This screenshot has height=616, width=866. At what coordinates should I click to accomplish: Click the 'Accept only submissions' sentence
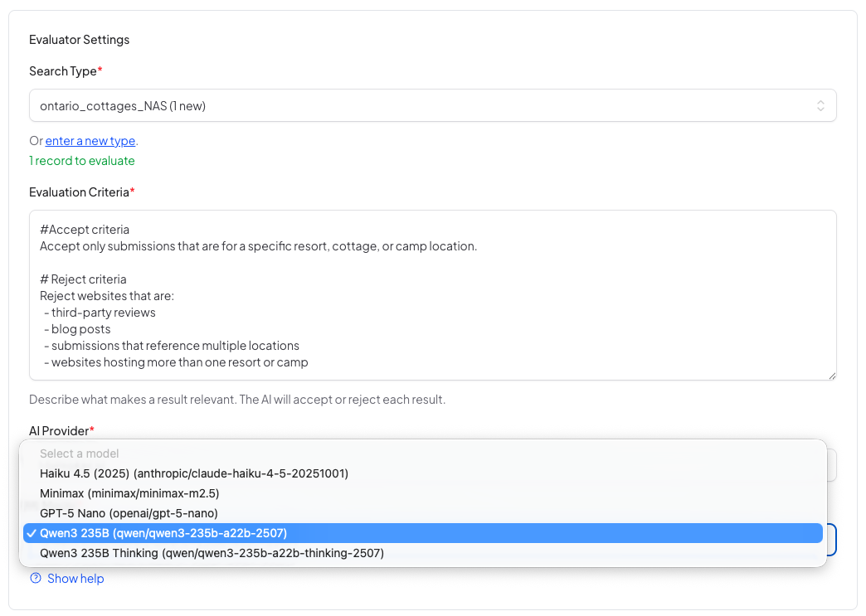point(259,246)
